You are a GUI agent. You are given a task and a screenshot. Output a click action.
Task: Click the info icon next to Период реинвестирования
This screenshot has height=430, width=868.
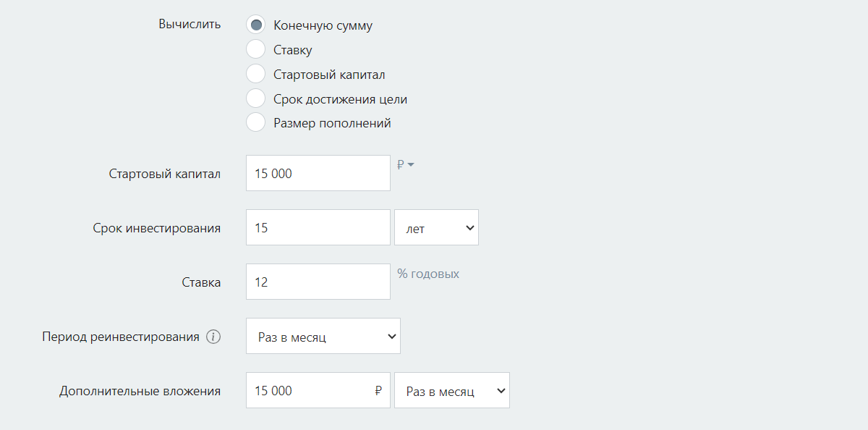tap(213, 336)
